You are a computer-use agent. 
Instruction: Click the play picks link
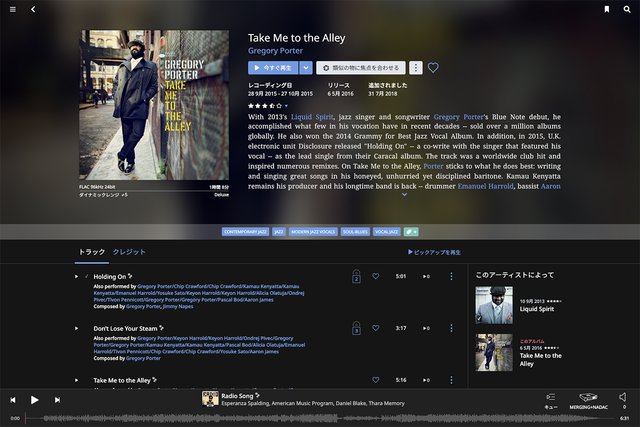(x=434, y=252)
